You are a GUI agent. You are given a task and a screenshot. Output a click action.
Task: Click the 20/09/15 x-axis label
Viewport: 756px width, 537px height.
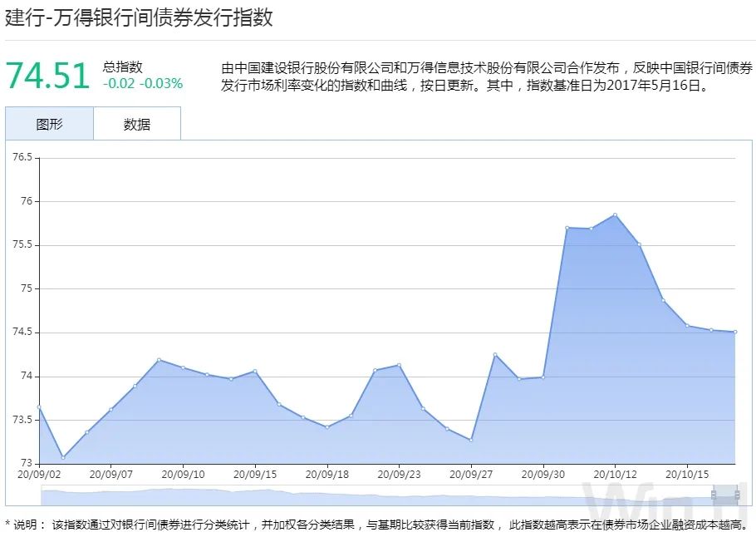pyautogui.click(x=255, y=475)
